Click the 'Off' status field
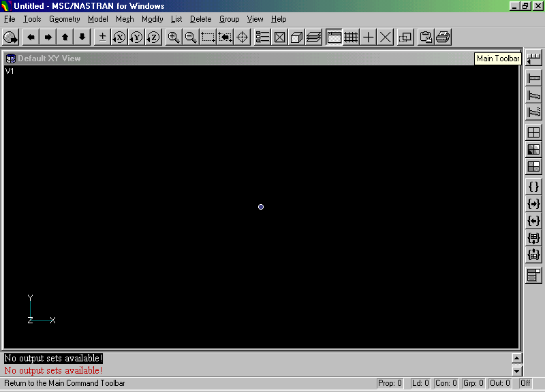 pyautogui.click(x=525, y=383)
